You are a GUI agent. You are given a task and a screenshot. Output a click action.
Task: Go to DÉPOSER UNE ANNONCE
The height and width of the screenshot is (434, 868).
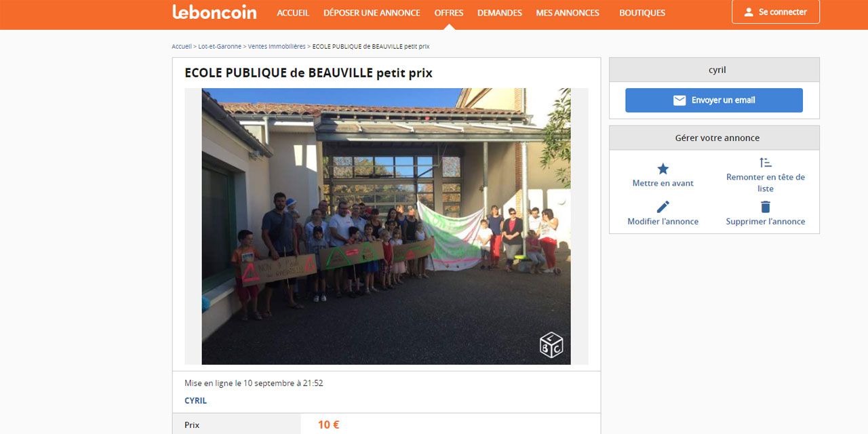372,13
